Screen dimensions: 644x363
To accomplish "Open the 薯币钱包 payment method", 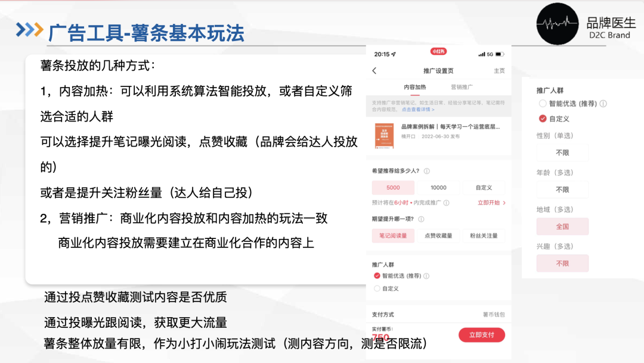I will pos(494,315).
